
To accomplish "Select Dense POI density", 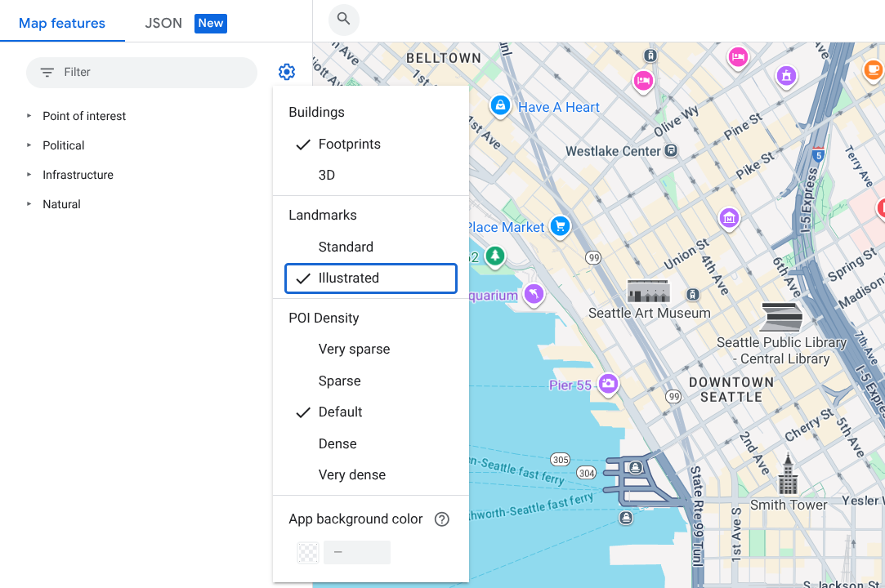I will coord(337,443).
